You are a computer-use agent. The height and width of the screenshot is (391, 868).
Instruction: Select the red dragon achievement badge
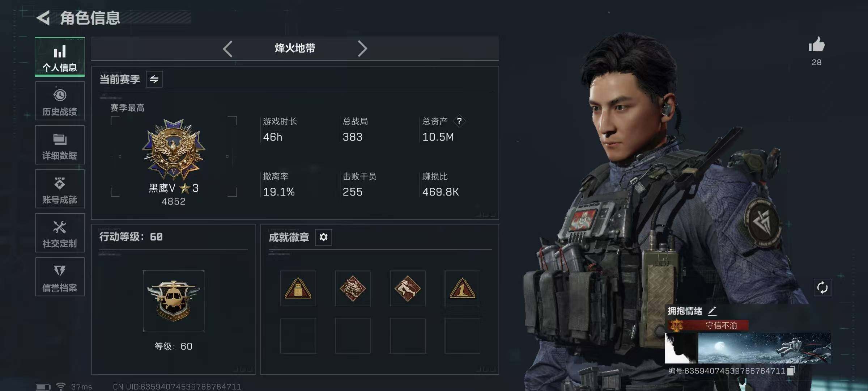point(353,288)
